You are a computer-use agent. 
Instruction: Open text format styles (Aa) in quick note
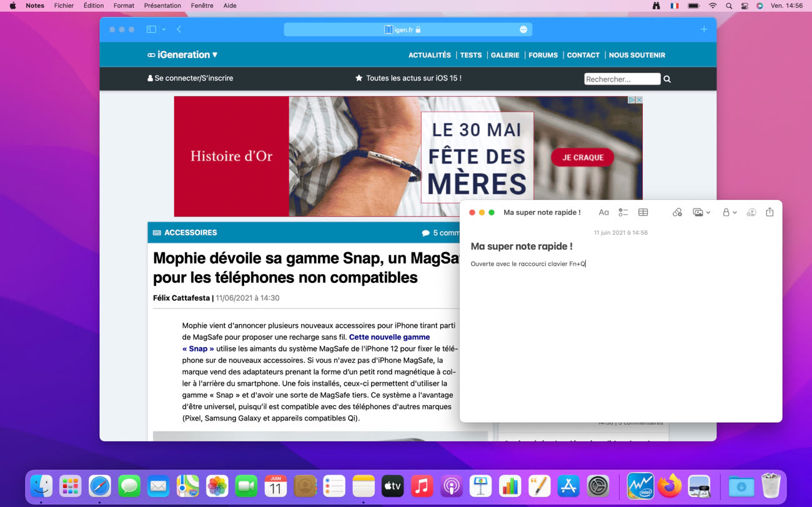[x=603, y=212]
